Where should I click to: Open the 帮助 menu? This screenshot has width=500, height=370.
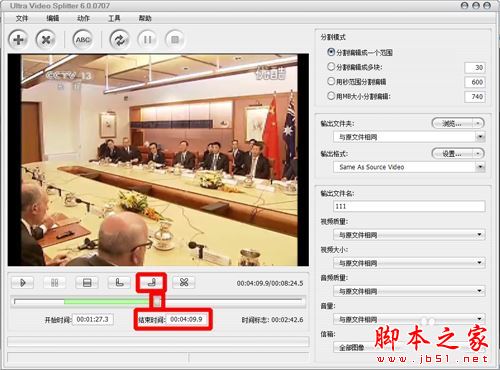coord(145,18)
